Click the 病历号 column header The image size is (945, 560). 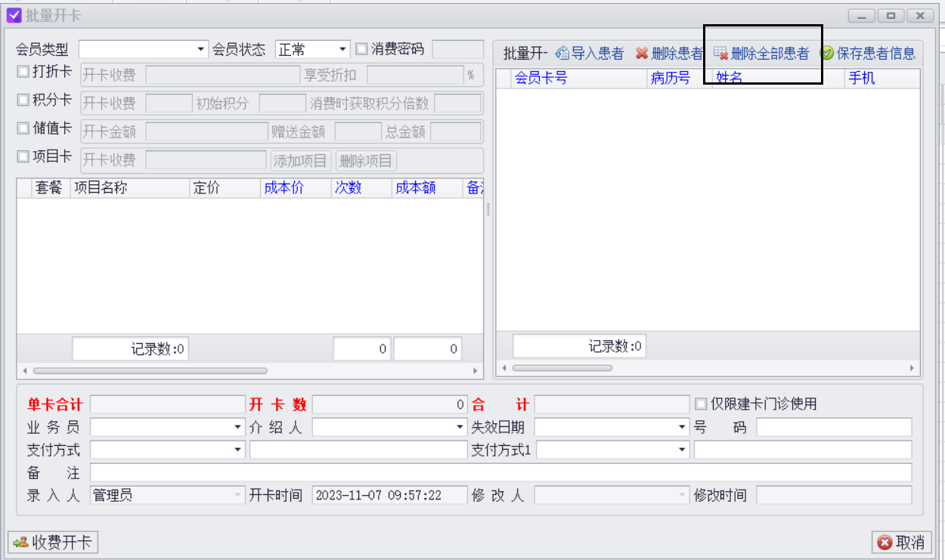(x=680, y=78)
